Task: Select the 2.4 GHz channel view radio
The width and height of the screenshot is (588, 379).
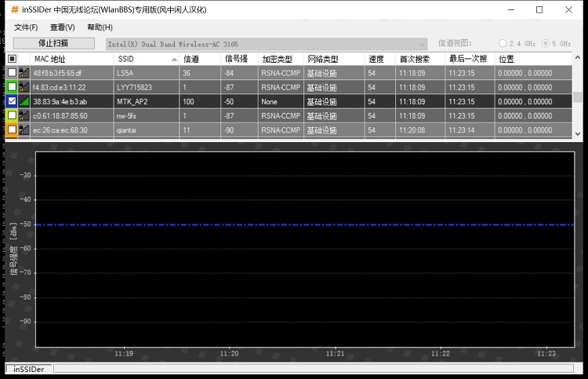Action: (503, 43)
